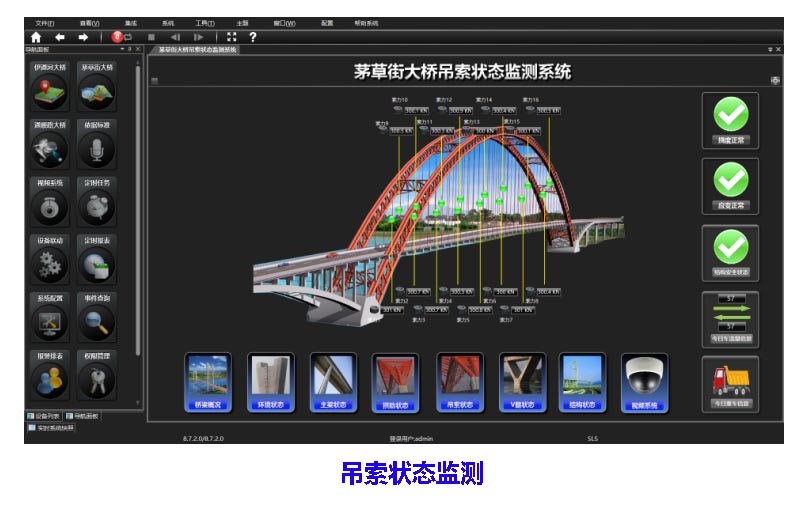
Task: Open the tab list dropdown at top right
Action: click(770, 49)
